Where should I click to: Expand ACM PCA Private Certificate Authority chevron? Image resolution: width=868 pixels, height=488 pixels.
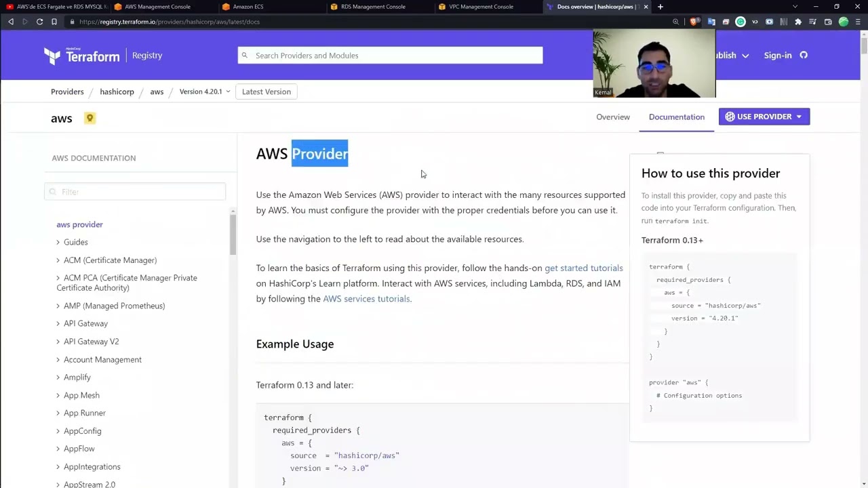pyautogui.click(x=58, y=278)
